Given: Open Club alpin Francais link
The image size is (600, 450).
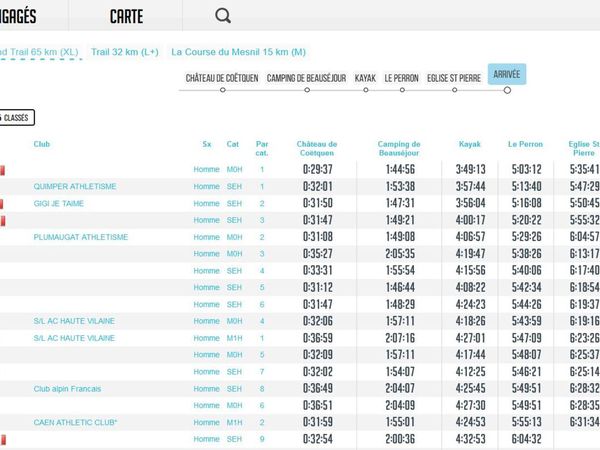Looking at the screenshot, I should click(67, 389).
